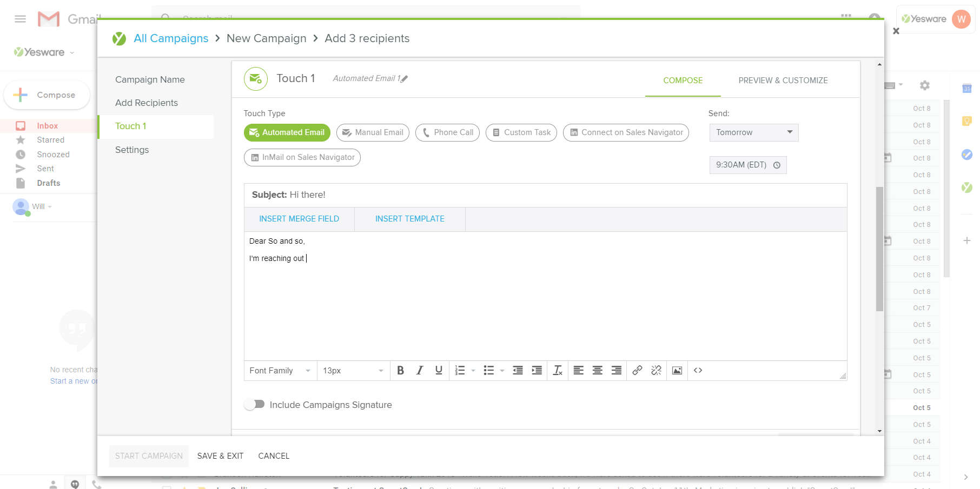Increase indent of text
This screenshot has width=980, height=489.
(537, 370)
